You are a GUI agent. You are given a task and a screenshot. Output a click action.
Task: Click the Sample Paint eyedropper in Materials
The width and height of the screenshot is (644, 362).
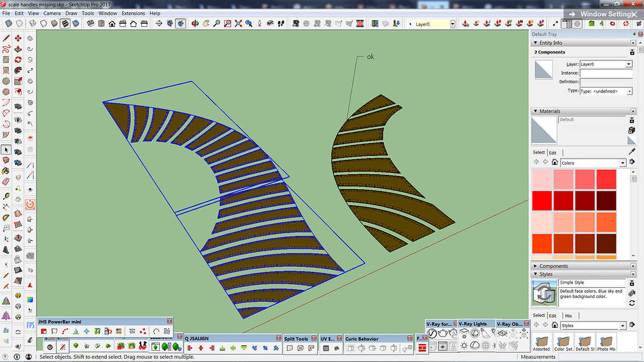tap(632, 152)
